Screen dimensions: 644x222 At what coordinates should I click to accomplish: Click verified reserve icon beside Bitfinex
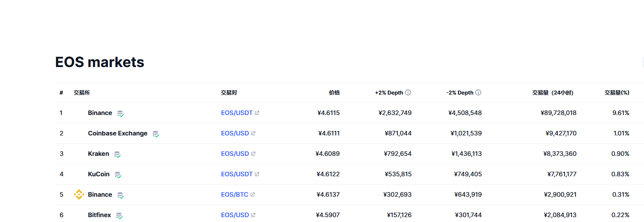(x=119, y=215)
